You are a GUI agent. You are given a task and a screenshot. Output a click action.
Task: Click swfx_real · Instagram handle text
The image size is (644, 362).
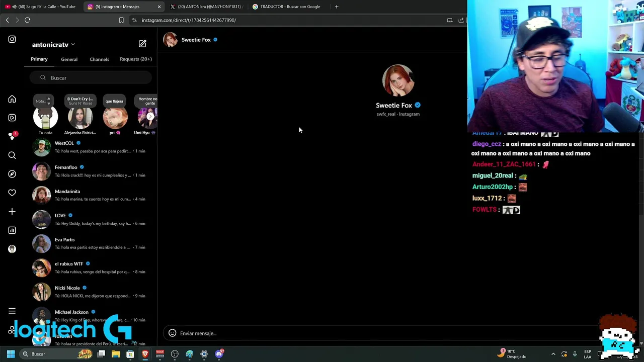point(398,114)
